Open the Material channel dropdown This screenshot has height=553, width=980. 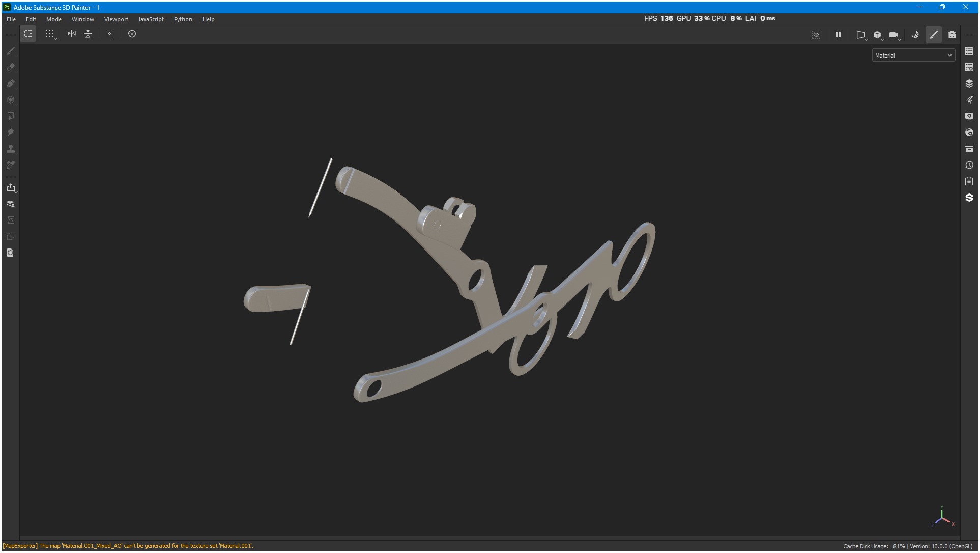[x=913, y=55]
